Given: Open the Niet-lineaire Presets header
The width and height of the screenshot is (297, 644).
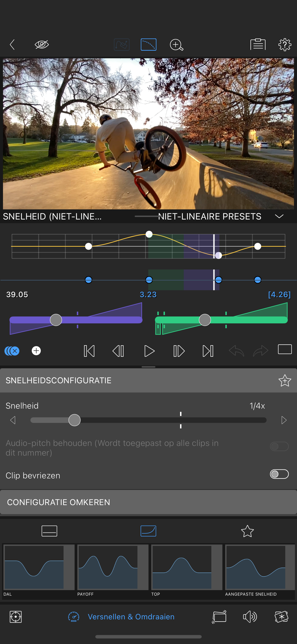Looking at the screenshot, I should coord(210,216).
